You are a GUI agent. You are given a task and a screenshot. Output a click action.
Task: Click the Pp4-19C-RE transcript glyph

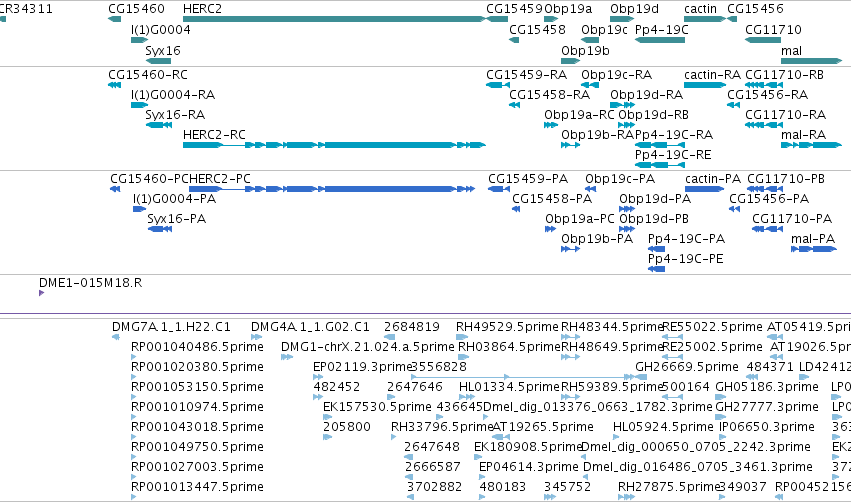point(660,165)
